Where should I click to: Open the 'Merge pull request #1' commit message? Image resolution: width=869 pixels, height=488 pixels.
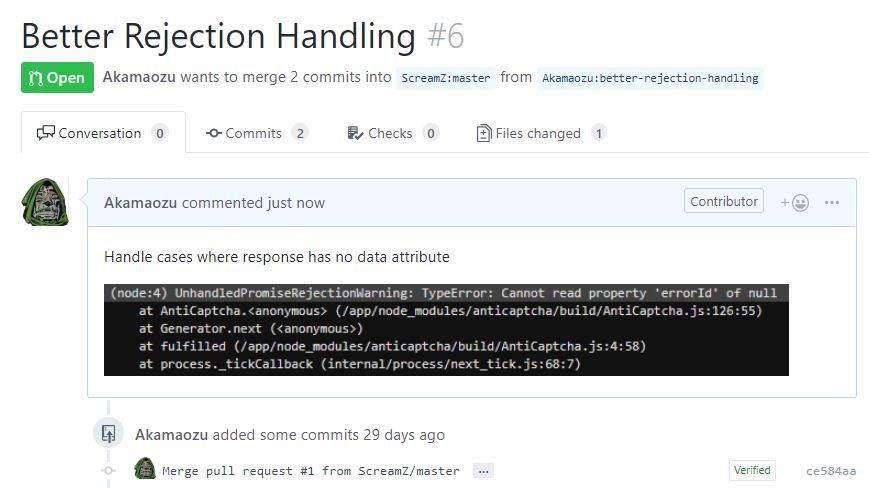(311, 470)
